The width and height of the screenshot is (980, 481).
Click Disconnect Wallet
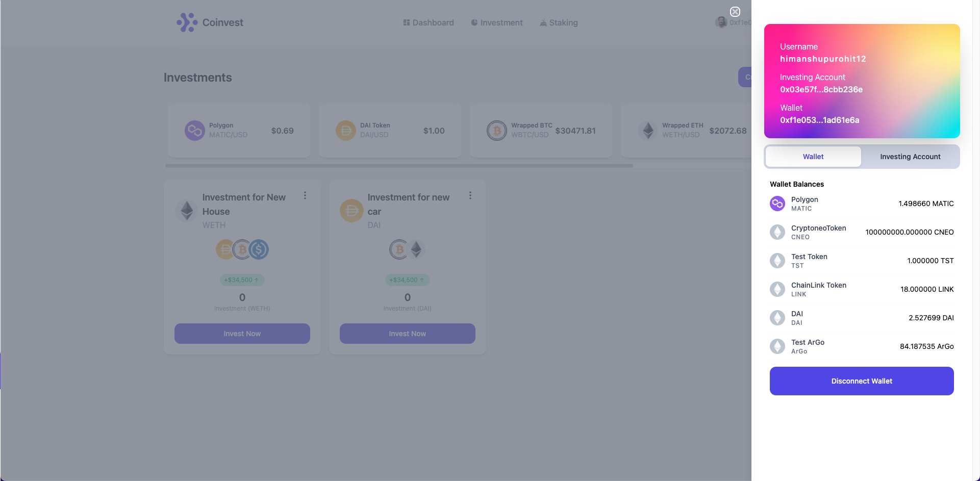click(x=861, y=381)
